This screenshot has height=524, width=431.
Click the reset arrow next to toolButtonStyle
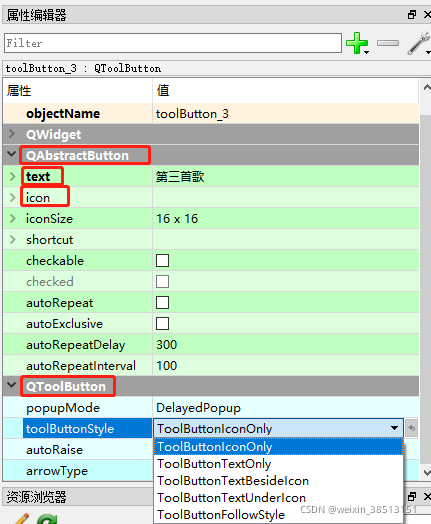412,428
